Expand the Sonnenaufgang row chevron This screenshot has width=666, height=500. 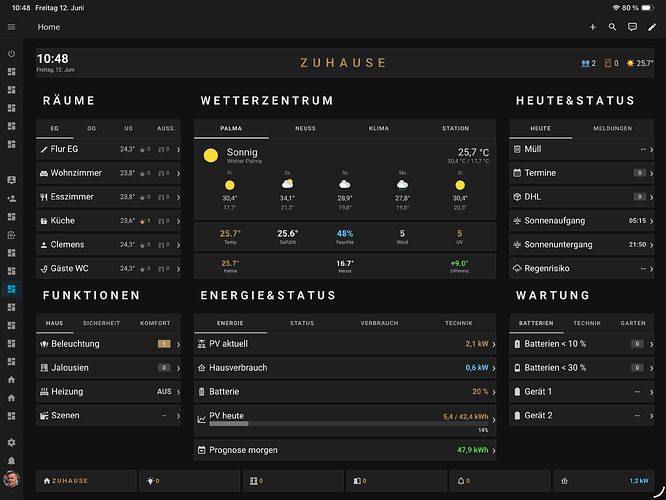point(651,221)
